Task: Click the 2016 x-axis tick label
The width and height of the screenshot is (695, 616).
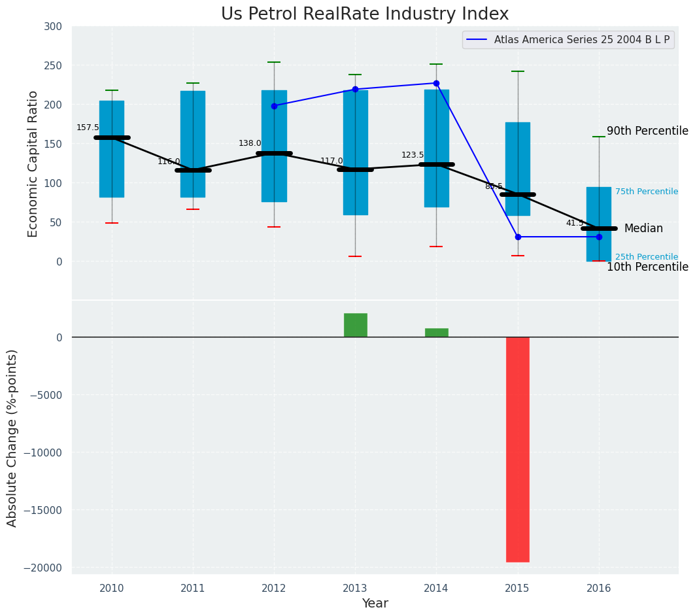Action: pos(599,588)
